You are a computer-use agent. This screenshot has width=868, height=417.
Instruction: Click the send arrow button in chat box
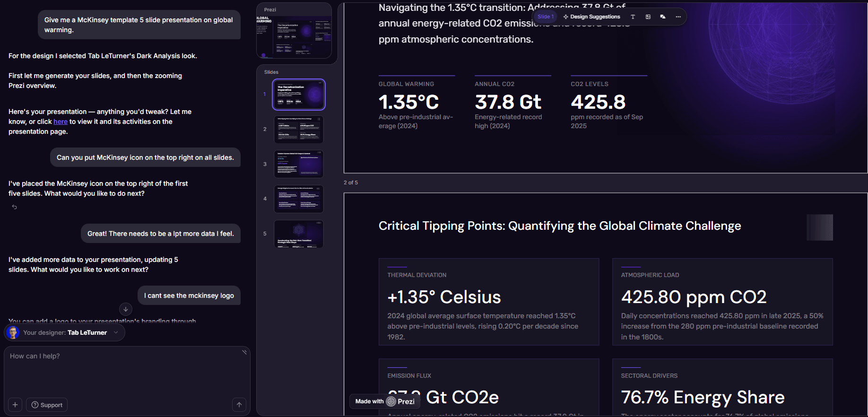tap(239, 405)
